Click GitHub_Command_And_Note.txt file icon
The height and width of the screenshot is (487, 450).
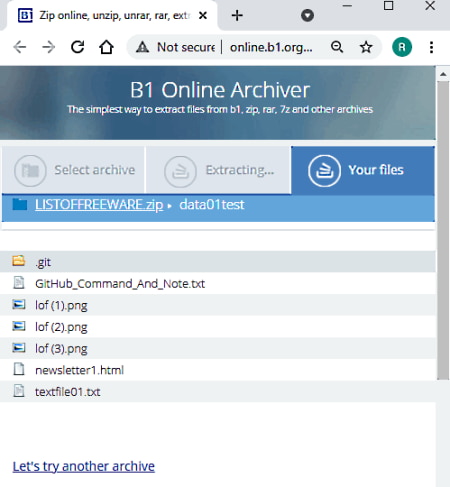tap(19, 283)
